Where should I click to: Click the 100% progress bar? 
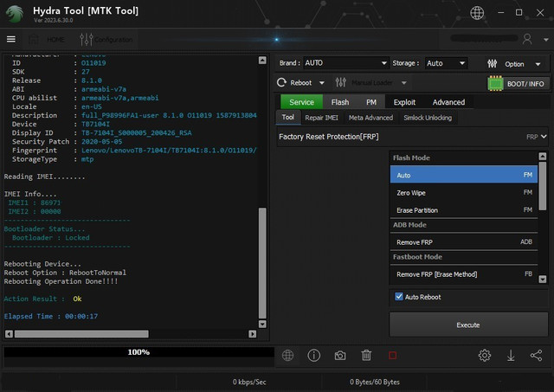pos(138,352)
